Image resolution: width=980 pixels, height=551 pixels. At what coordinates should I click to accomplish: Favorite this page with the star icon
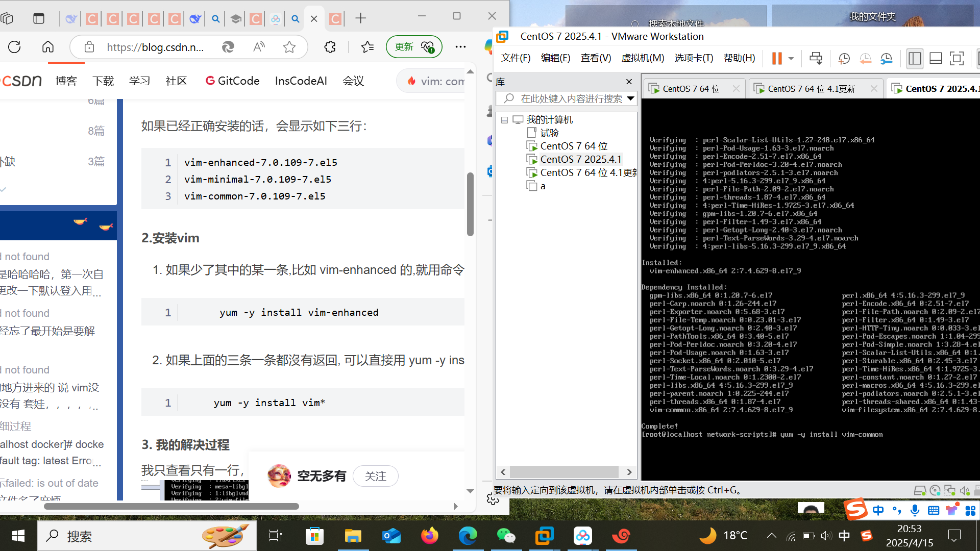tap(289, 47)
